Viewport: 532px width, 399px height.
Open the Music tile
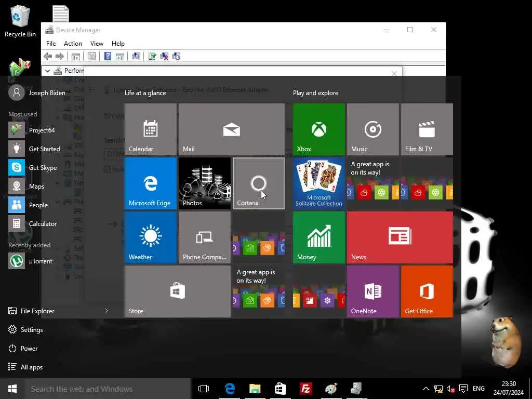(373, 129)
